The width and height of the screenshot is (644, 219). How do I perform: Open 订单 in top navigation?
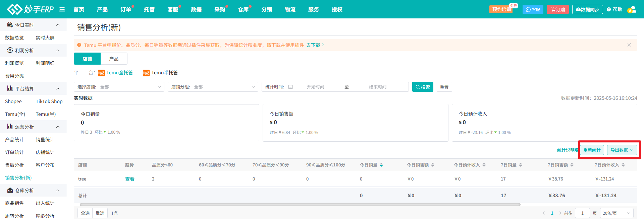[x=126, y=9]
